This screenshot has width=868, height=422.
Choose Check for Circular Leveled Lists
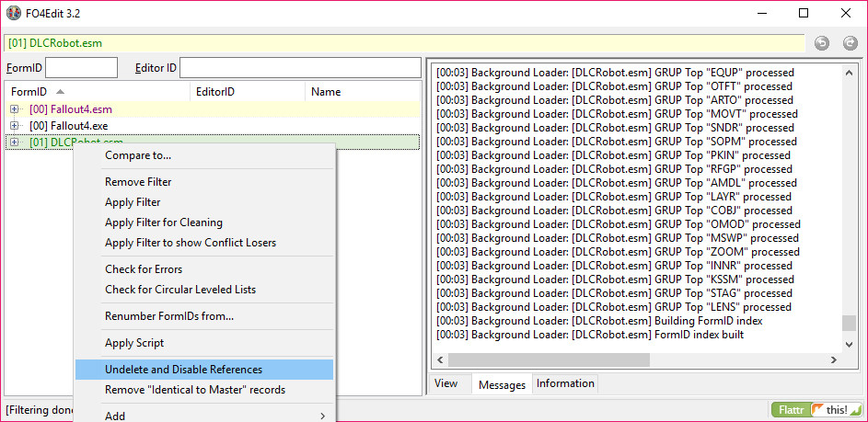(204, 290)
